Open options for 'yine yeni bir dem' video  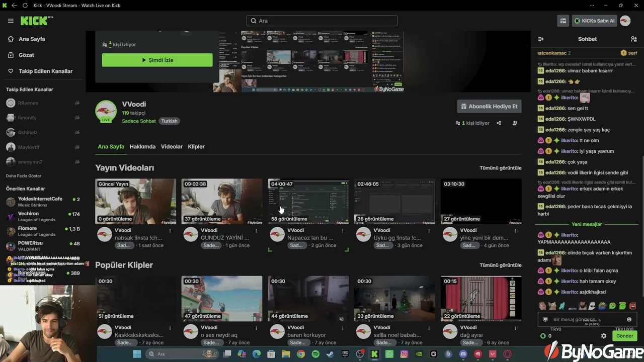click(x=516, y=231)
